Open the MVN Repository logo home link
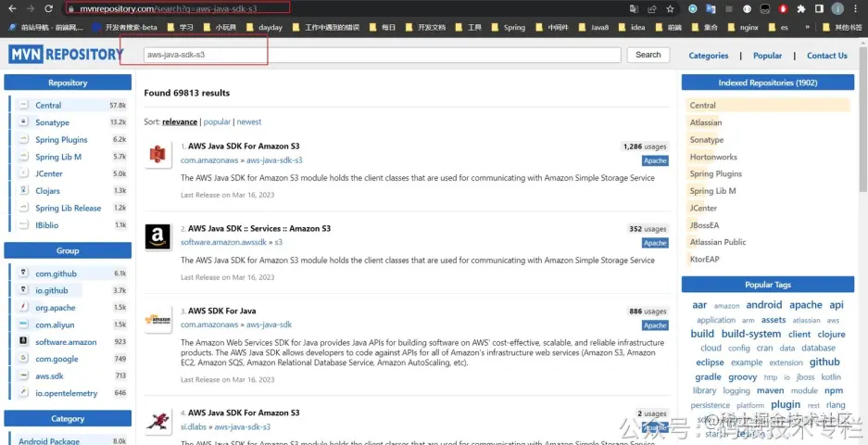The image size is (868, 445). click(x=66, y=54)
